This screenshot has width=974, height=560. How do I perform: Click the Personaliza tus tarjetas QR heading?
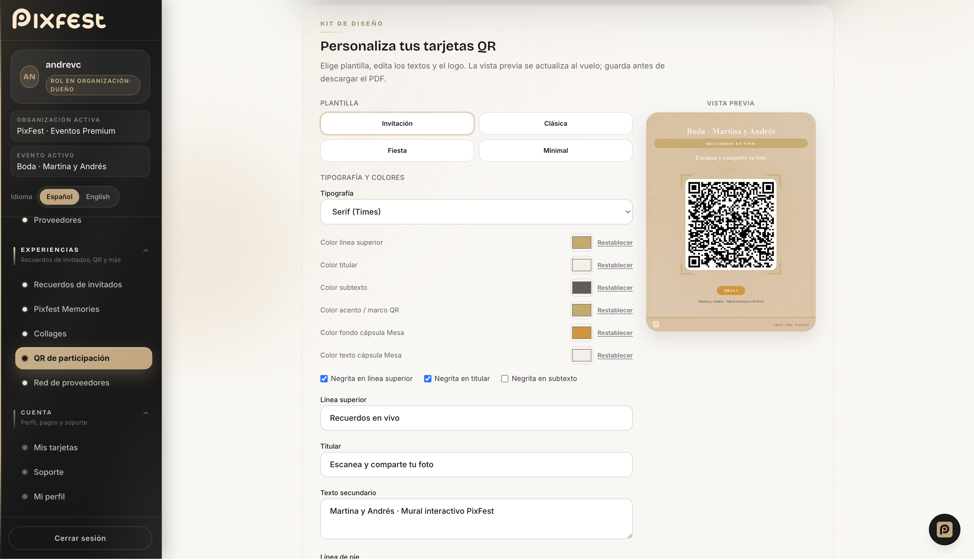click(408, 46)
